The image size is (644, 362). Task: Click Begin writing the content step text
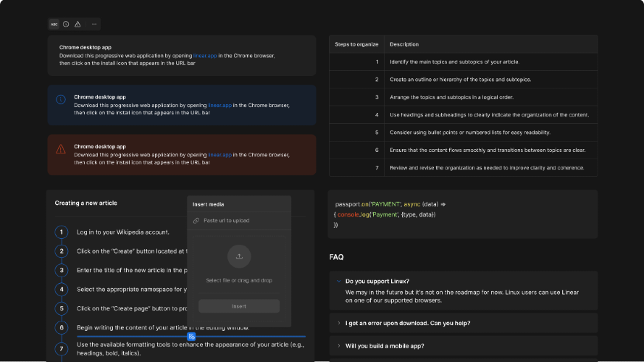(x=163, y=328)
